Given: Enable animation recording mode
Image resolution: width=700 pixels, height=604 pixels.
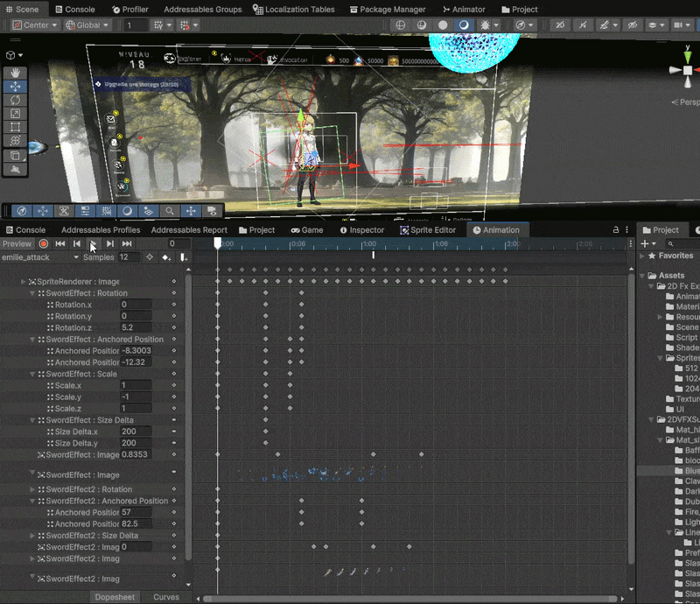Looking at the screenshot, I should click(x=43, y=244).
